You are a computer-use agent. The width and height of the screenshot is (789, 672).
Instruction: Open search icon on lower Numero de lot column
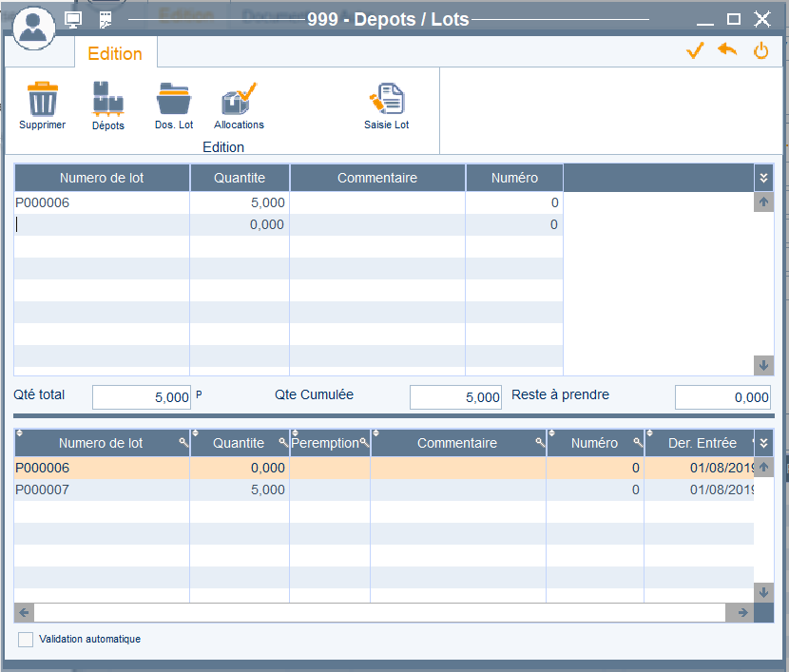pos(183,443)
